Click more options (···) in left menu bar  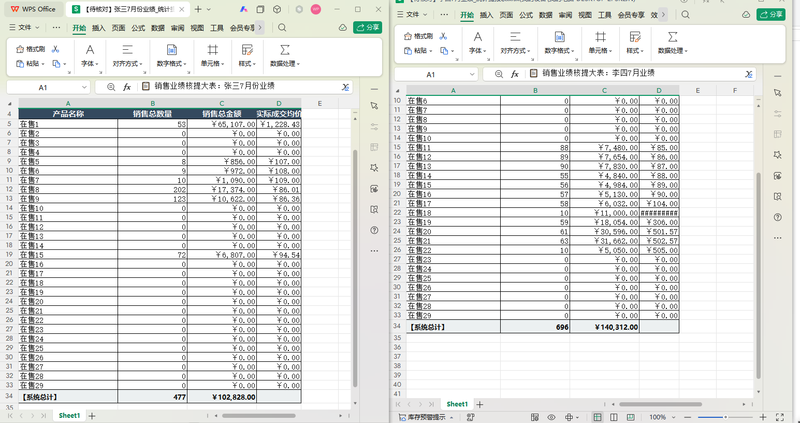(x=57, y=28)
